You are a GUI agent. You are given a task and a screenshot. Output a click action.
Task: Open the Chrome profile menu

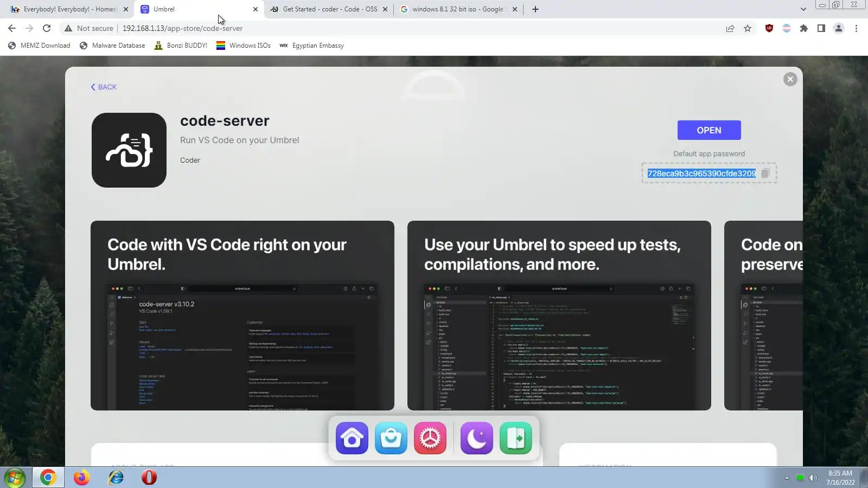click(x=839, y=28)
